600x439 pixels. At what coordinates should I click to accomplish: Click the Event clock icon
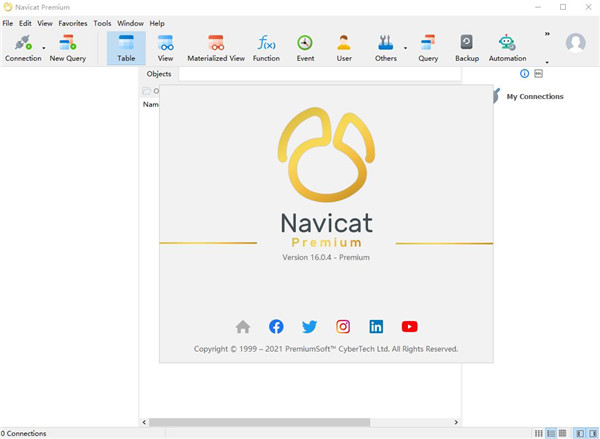pos(305,43)
